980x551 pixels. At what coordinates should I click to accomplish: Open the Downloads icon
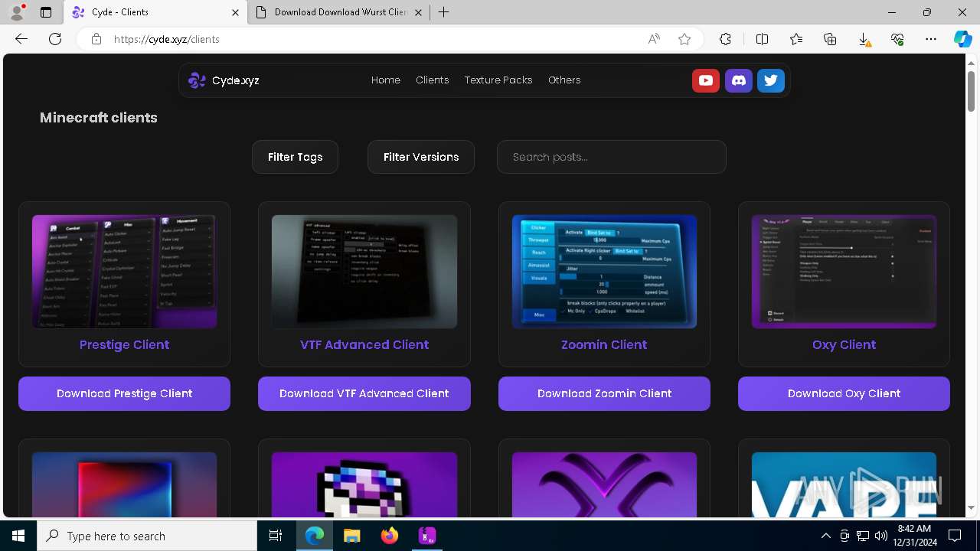point(864,39)
